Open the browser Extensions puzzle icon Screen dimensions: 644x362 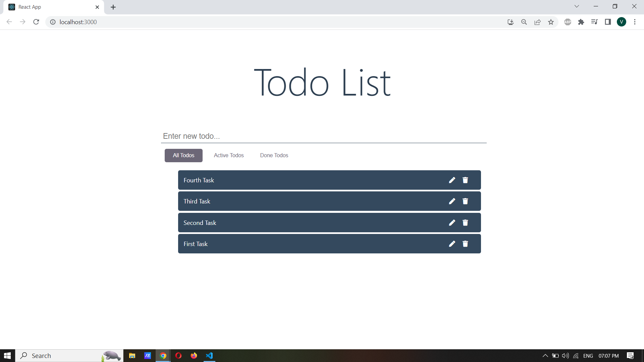[581, 22]
